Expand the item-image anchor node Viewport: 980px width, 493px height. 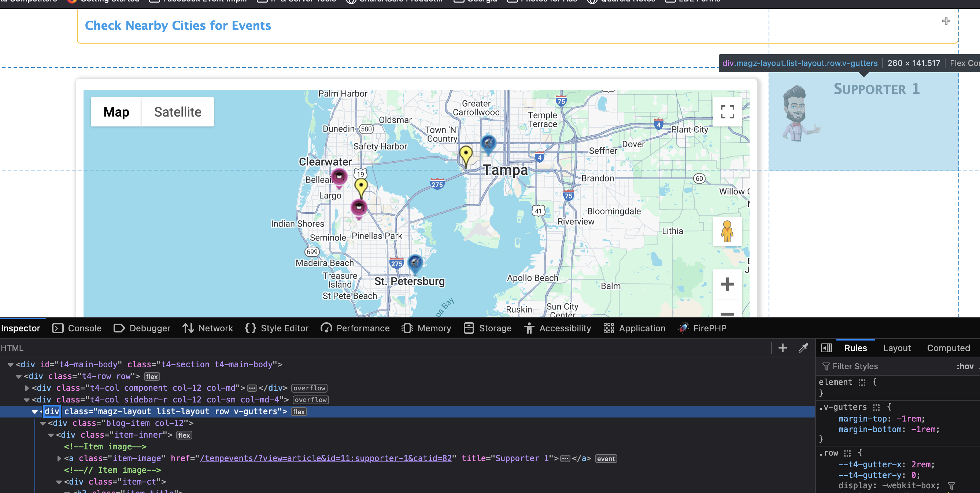[x=59, y=458]
